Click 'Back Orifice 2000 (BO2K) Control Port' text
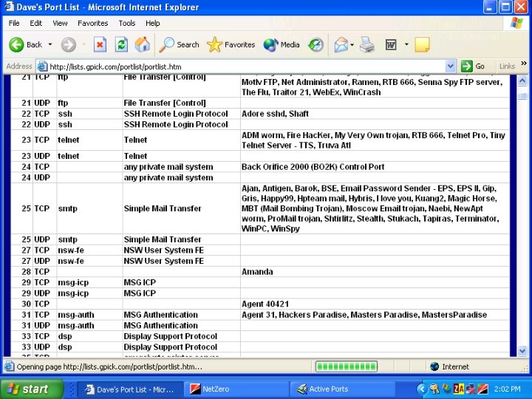Screen dimensions: 532x399 (313, 167)
